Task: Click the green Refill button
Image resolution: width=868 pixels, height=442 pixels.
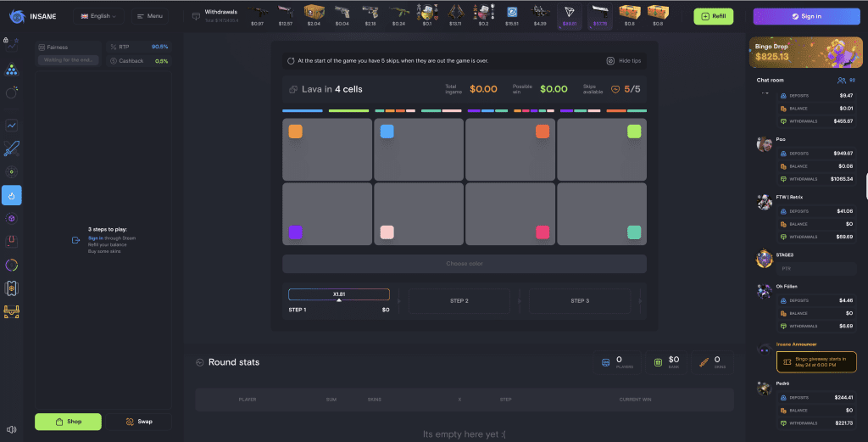Action: click(x=713, y=16)
